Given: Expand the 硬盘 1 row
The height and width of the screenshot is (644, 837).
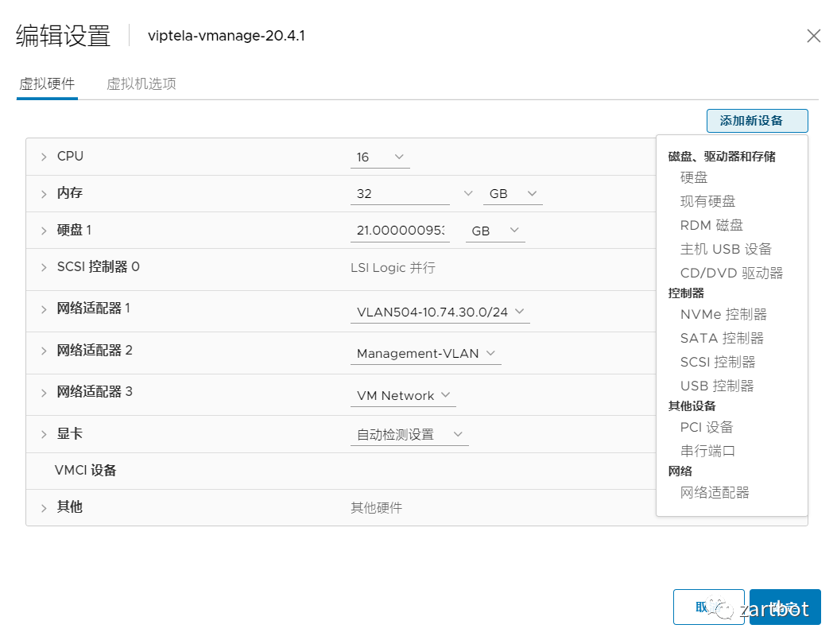Looking at the screenshot, I should tap(44, 231).
